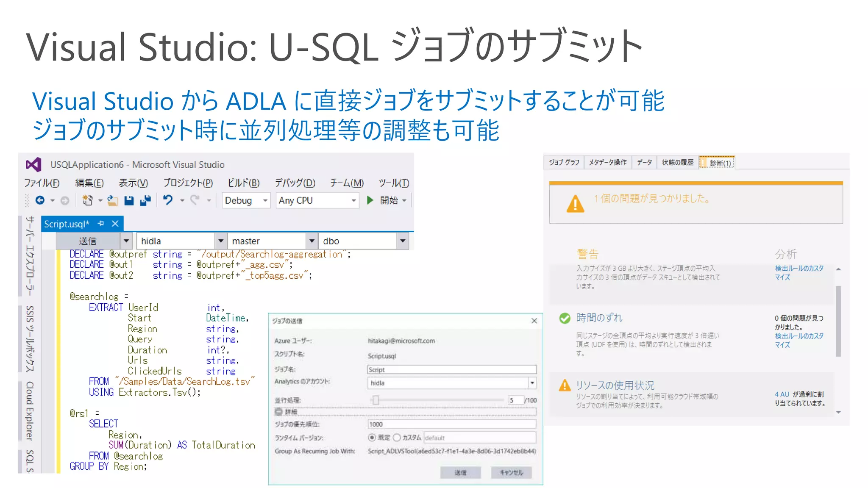Click the warning icon beside リソースの使用状況
Screen dimensions: 868x488
565,385
